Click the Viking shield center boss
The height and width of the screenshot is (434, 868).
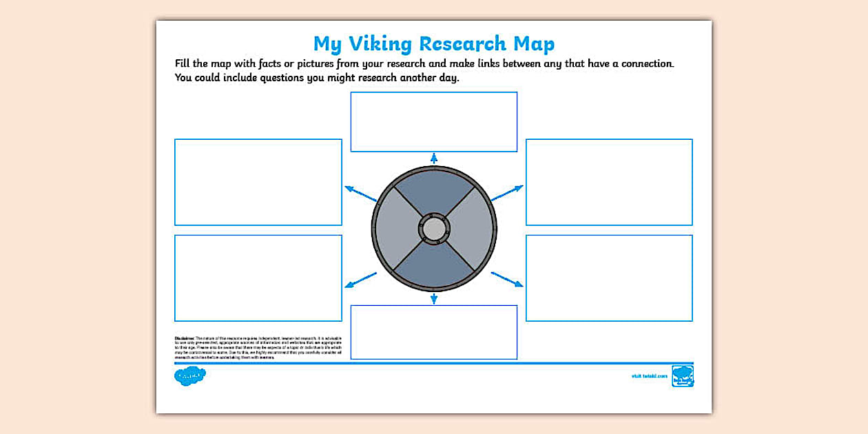pyautogui.click(x=434, y=228)
